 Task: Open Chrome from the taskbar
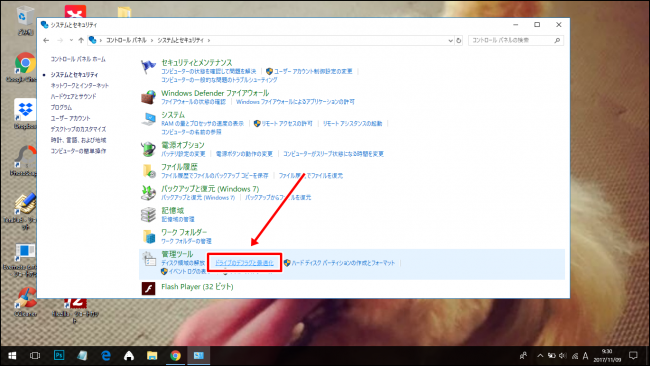[175, 356]
